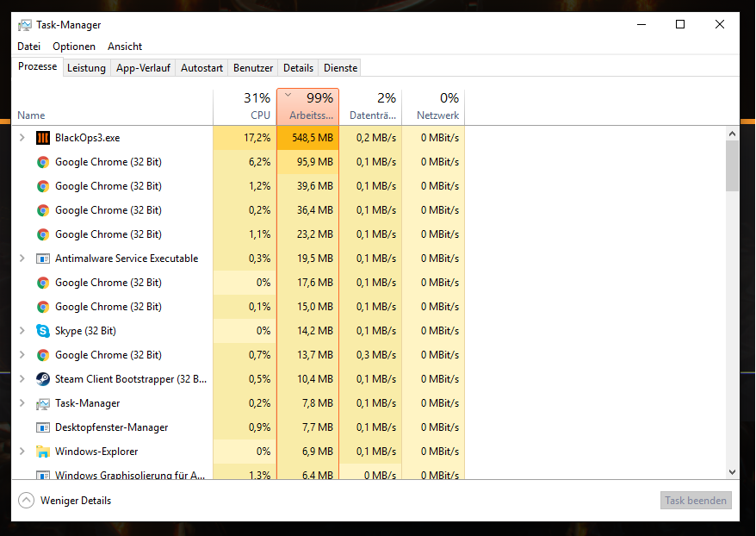Image resolution: width=756 pixels, height=536 pixels.
Task: Open the Datei menu
Action: coord(29,47)
